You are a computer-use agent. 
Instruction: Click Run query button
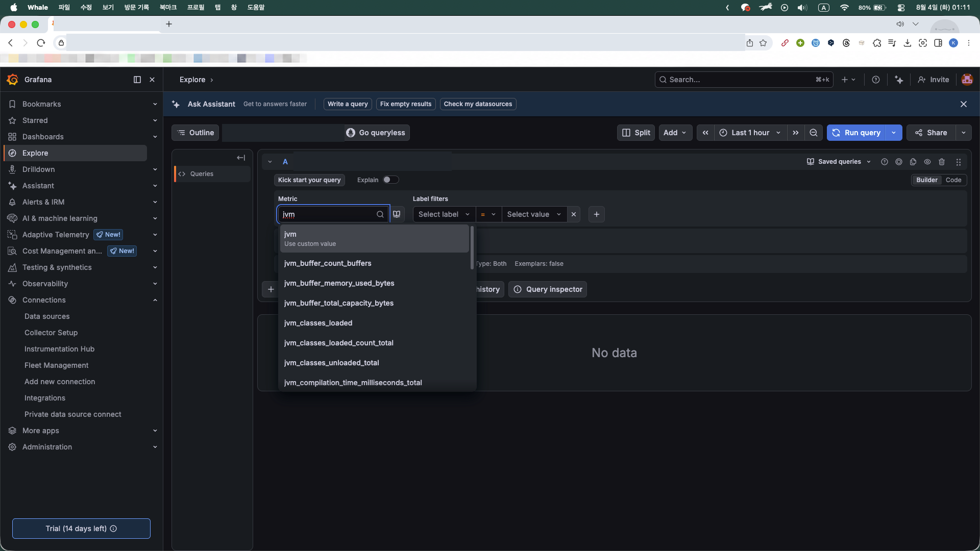(x=856, y=133)
